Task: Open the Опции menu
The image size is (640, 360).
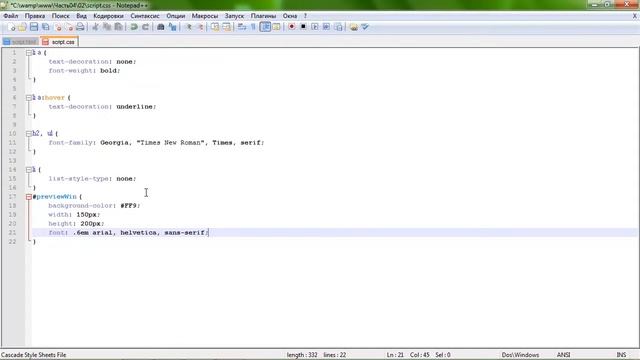Action: [x=176, y=16]
